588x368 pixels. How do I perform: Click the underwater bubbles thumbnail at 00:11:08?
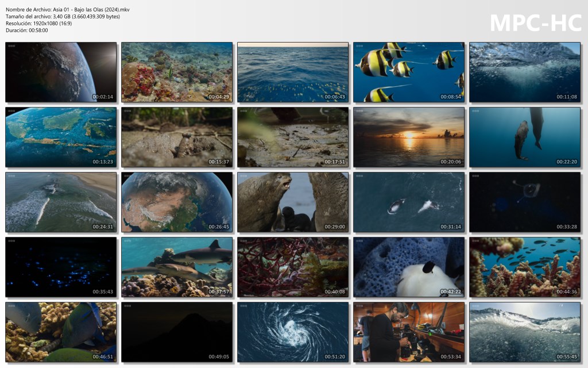point(525,72)
